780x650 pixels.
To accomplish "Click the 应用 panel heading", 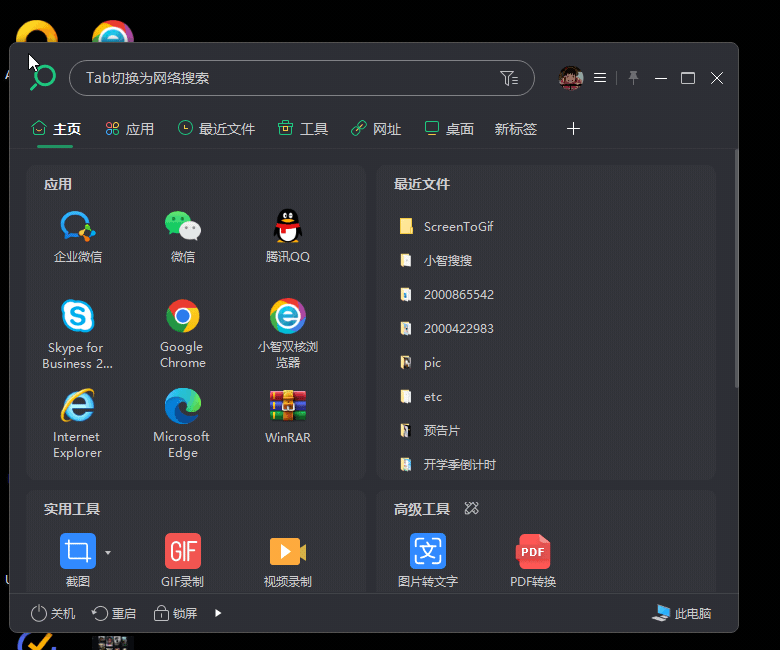I will click(58, 184).
